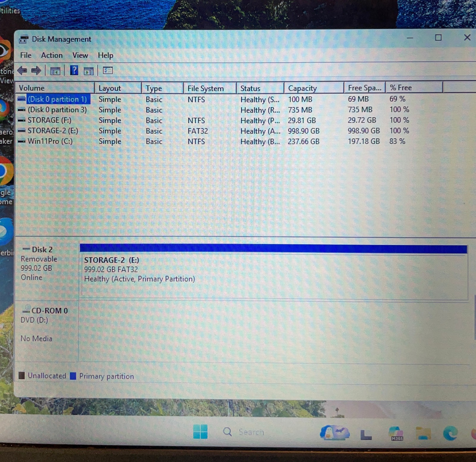The height and width of the screenshot is (462, 476).
Task: Close the Disk Management window
Action: [x=467, y=37]
